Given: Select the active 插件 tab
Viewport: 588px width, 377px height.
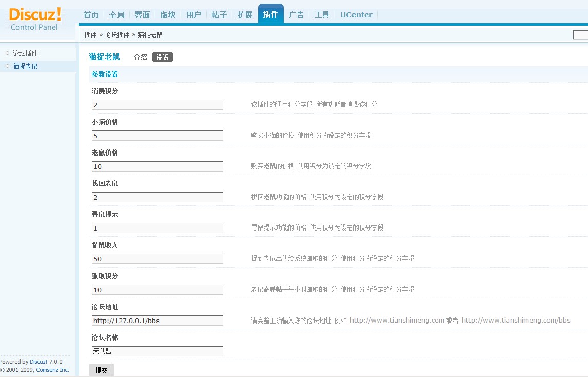Looking at the screenshot, I should pyautogui.click(x=270, y=14).
